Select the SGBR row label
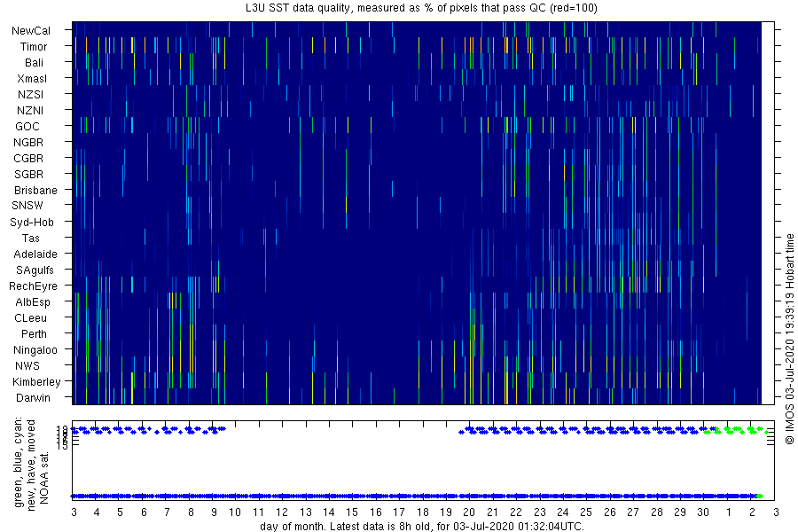 pos(28,174)
